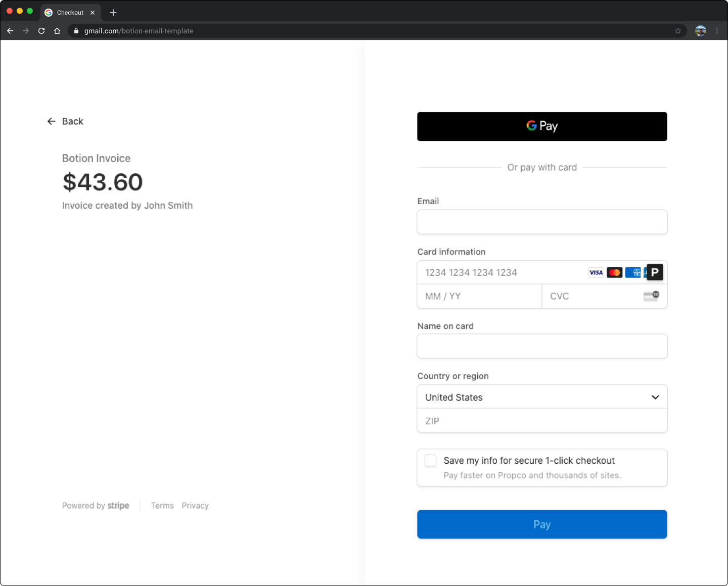
Task: Click the blue Pay button
Action: click(542, 524)
